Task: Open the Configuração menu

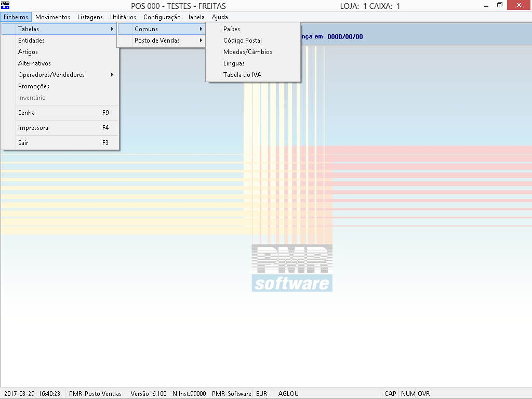Action: click(162, 17)
